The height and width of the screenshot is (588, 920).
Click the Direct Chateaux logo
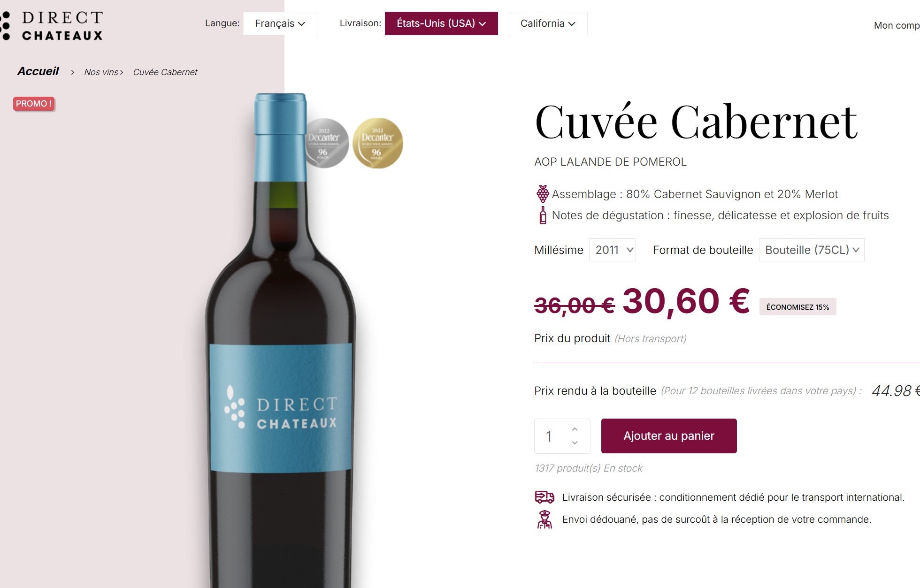[x=52, y=26]
